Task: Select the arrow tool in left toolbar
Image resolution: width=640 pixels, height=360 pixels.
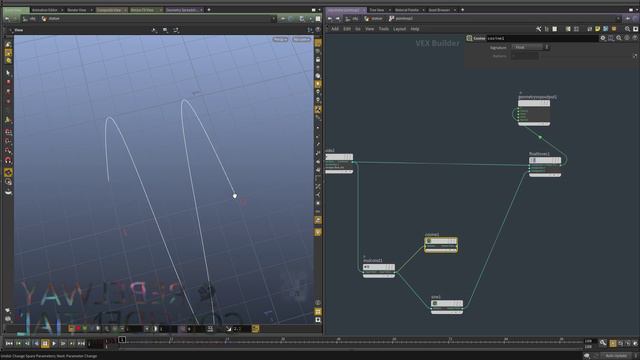Action: [x=8, y=73]
